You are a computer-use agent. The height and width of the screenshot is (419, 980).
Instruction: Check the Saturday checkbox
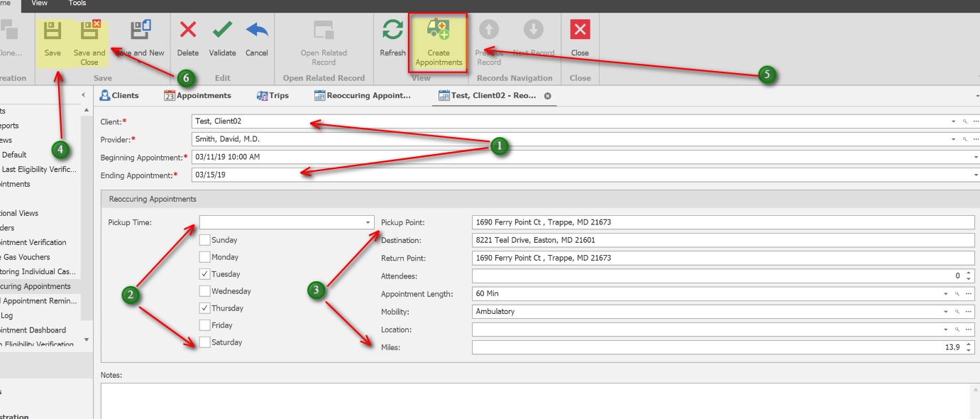[206, 342]
